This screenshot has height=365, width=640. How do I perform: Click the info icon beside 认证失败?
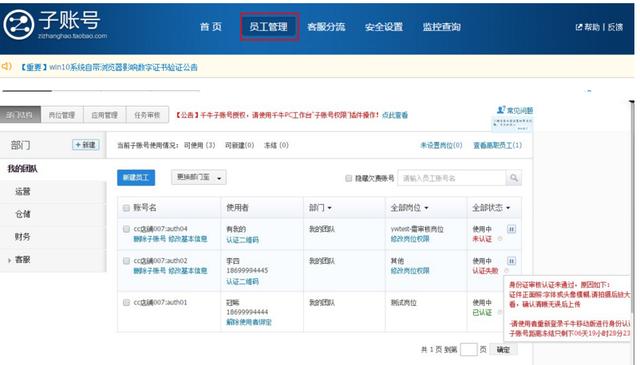point(507,271)
